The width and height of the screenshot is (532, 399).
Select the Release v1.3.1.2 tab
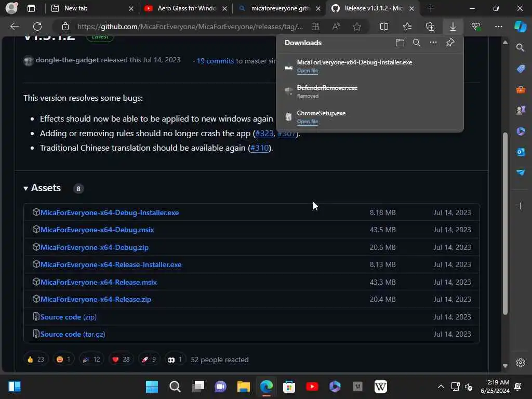tap(373, 8)
